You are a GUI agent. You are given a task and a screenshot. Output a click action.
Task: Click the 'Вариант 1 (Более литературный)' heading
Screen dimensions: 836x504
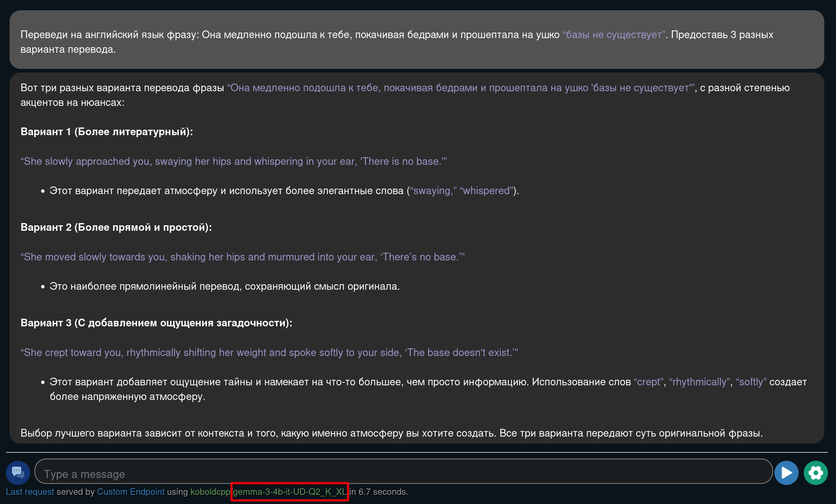(x=107, y=132)
